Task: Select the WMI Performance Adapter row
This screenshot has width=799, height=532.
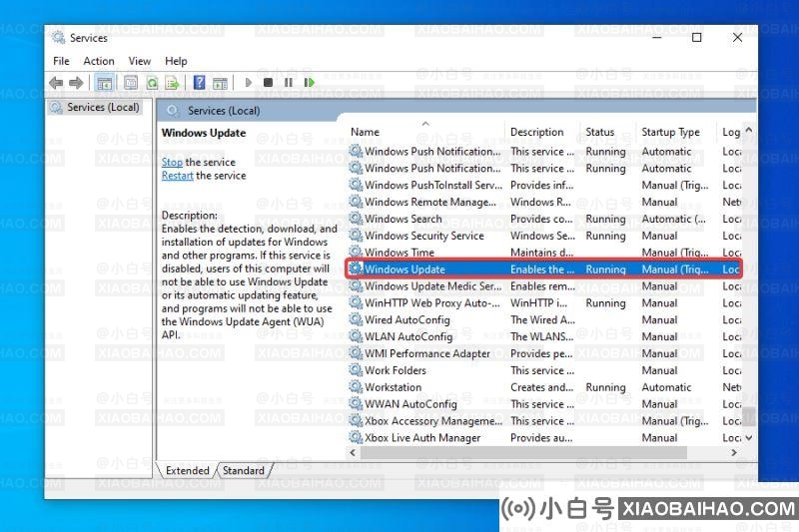Action: (543, 353)
